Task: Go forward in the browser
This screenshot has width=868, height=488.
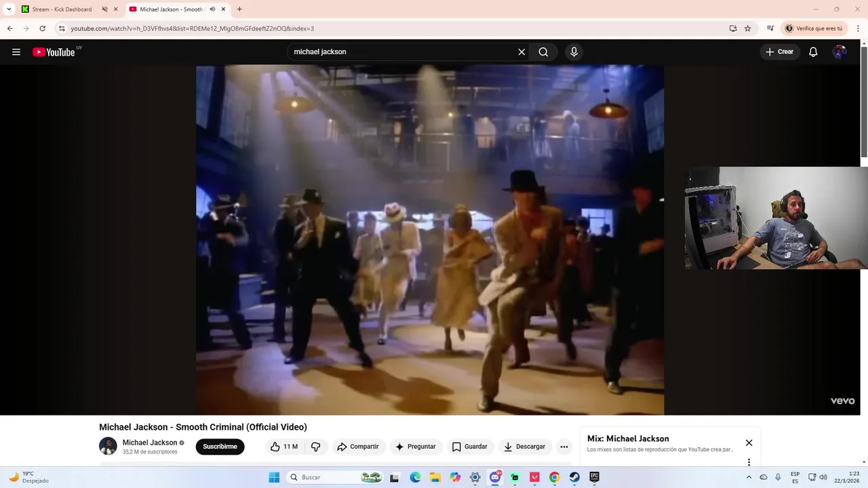Action: (26, 28)
